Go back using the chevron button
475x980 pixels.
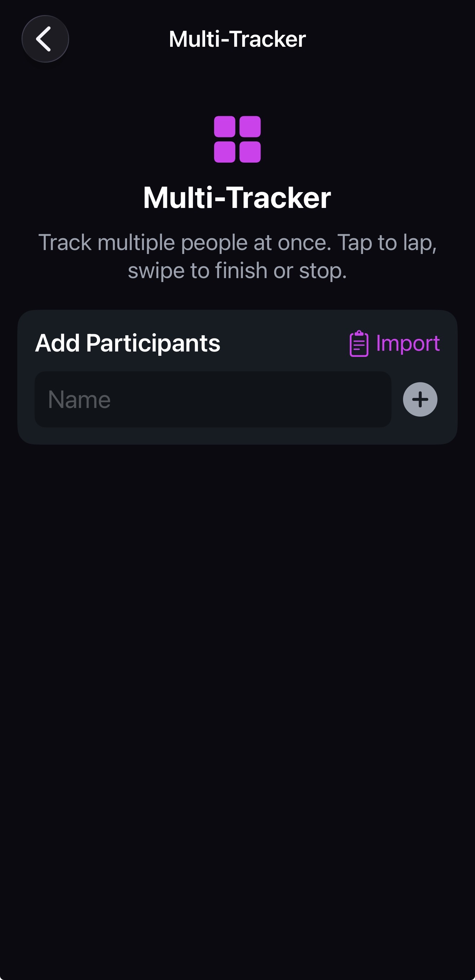coord(45,39)
